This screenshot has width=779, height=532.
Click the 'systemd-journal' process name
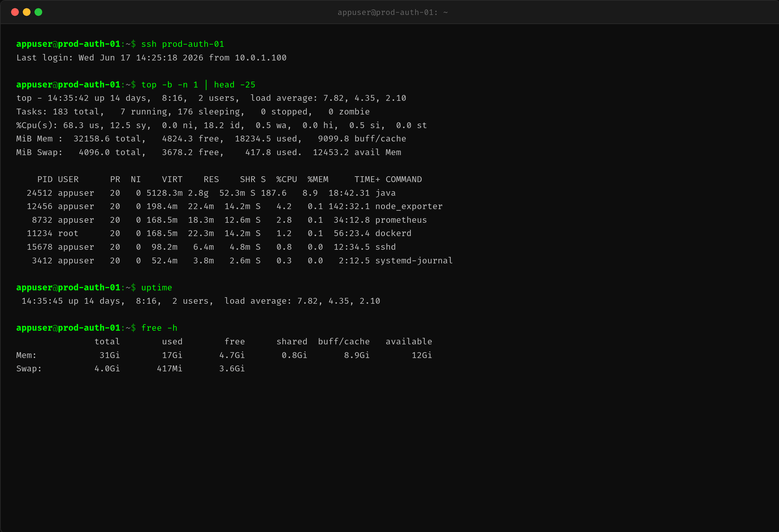click(414, 260)
